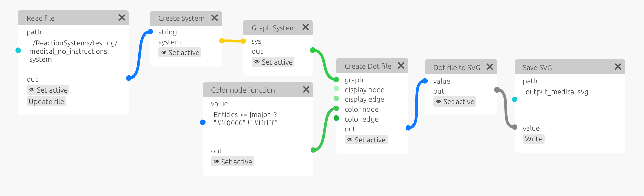644x196 pixels.
Task: Set Create Dot file node active
Action: [x=366, y=140]
